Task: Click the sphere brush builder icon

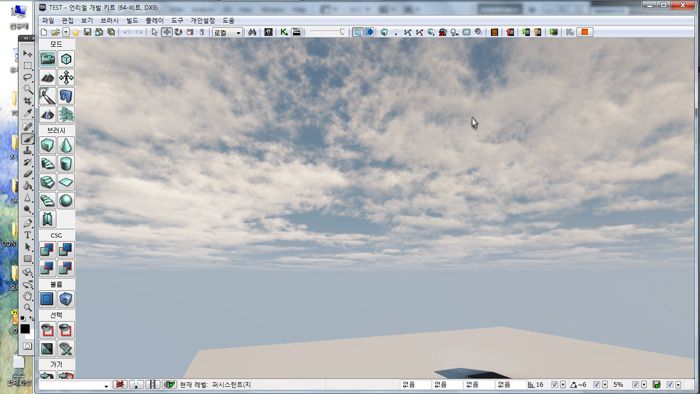Action: [x=66, y=201]
